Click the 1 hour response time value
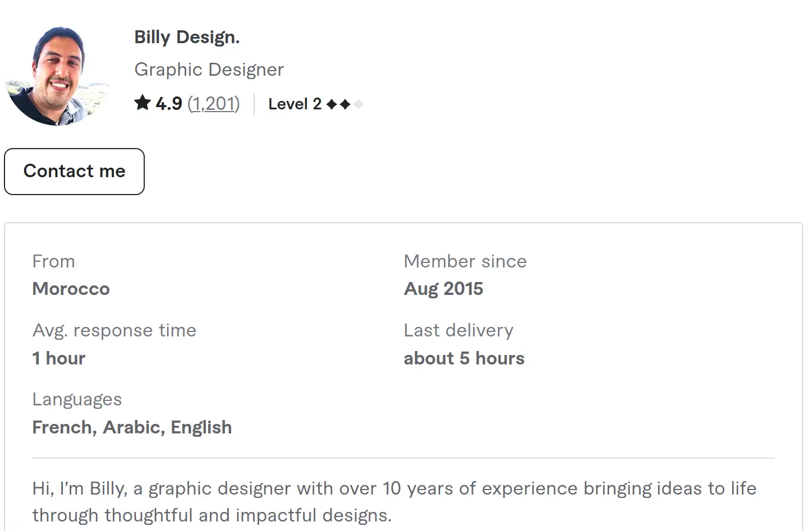 point(59,358)
